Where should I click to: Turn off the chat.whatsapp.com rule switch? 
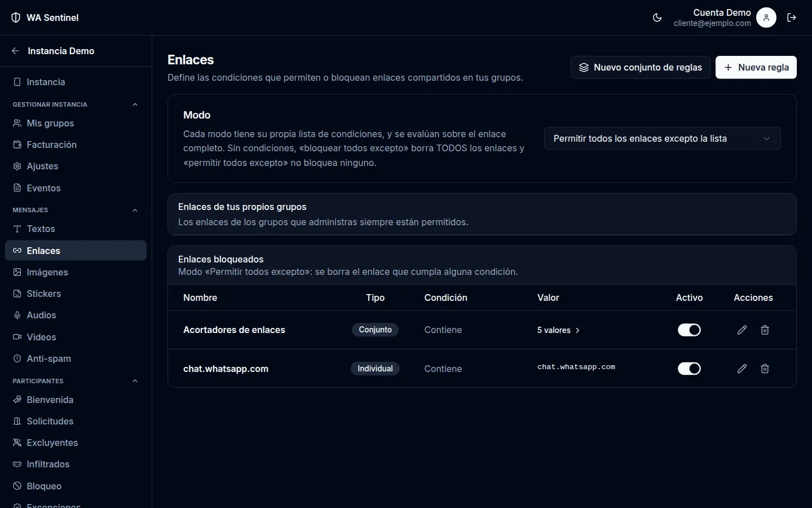(689, 369)
